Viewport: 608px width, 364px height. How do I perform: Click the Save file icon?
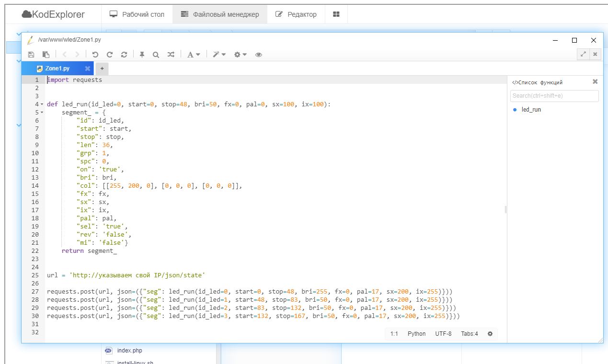[31, 55]
